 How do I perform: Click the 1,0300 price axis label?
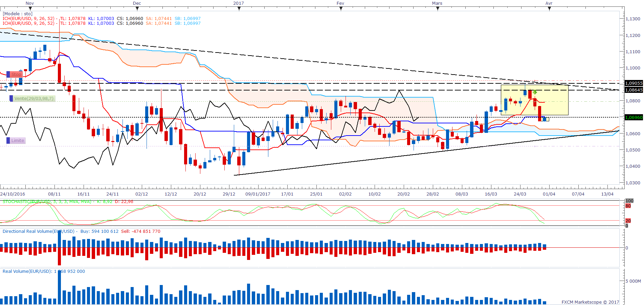click(633, 183)
